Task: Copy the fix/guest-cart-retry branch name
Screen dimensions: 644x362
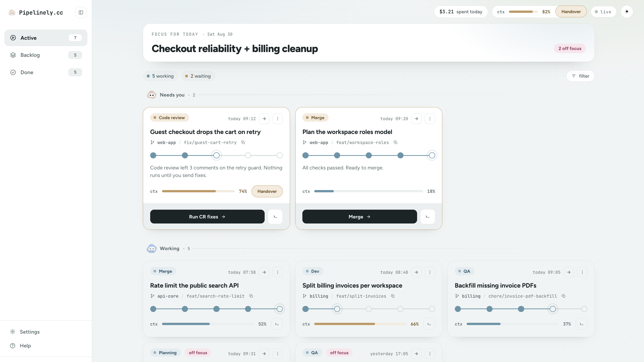Action: [243, 142]
